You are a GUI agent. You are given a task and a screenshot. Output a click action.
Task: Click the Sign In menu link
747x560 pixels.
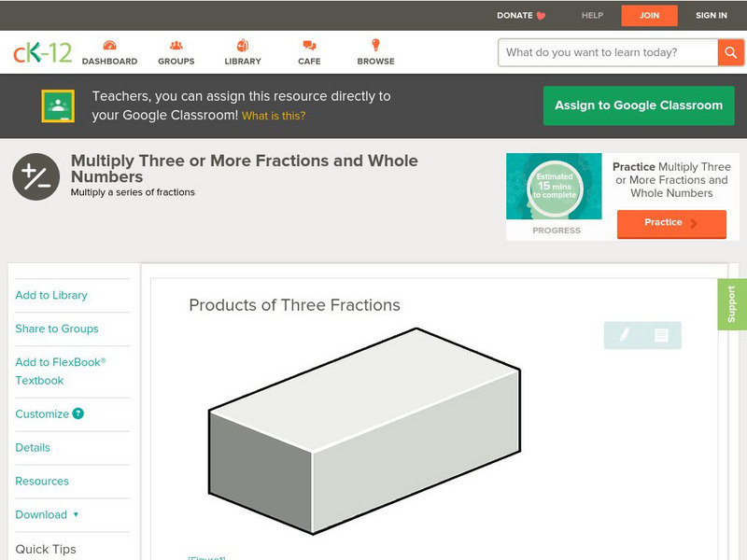pos(712,15)
